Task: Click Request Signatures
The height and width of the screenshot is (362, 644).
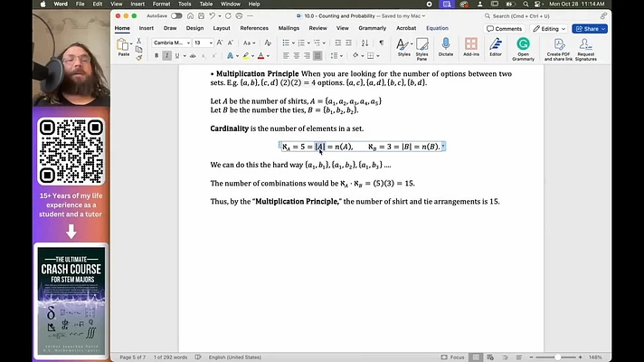Action: (586, 49)
